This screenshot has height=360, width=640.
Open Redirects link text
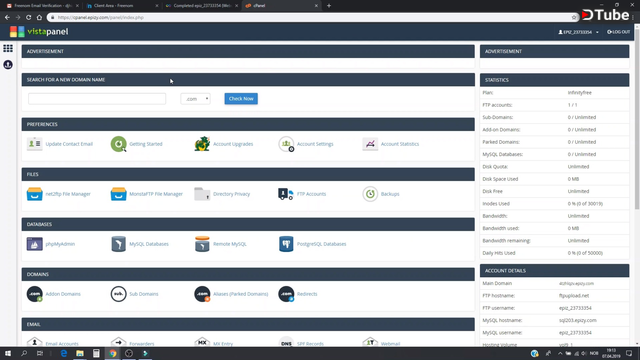[307, 294]
